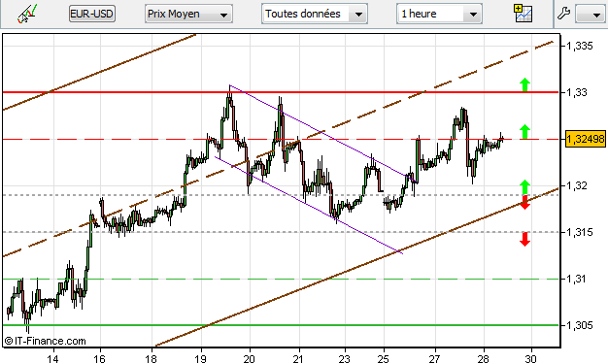Click the 1,32 price axis label
The image size is (608, 364).
[x=577, y=185]
